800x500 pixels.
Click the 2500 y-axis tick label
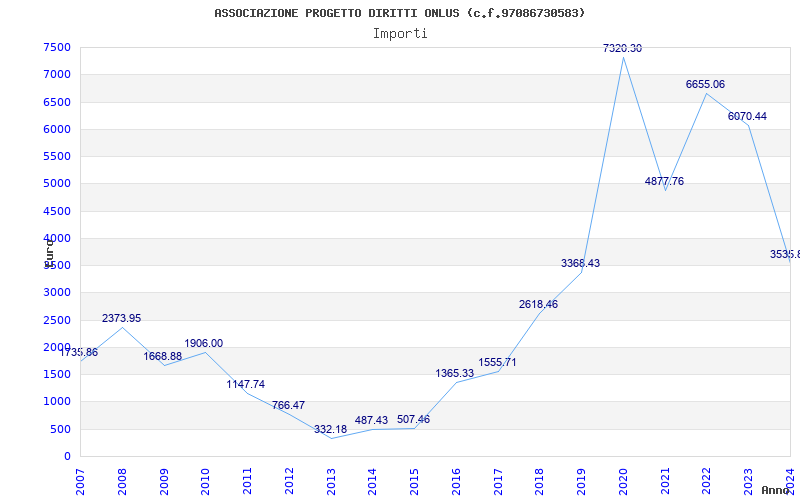[x=57, y=320]
